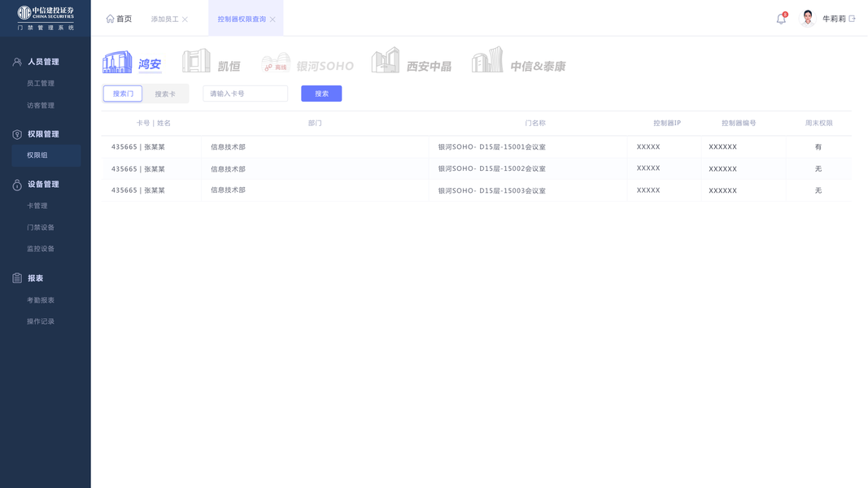
Task: Expand 人员管理 section heading
Action: 43,62
